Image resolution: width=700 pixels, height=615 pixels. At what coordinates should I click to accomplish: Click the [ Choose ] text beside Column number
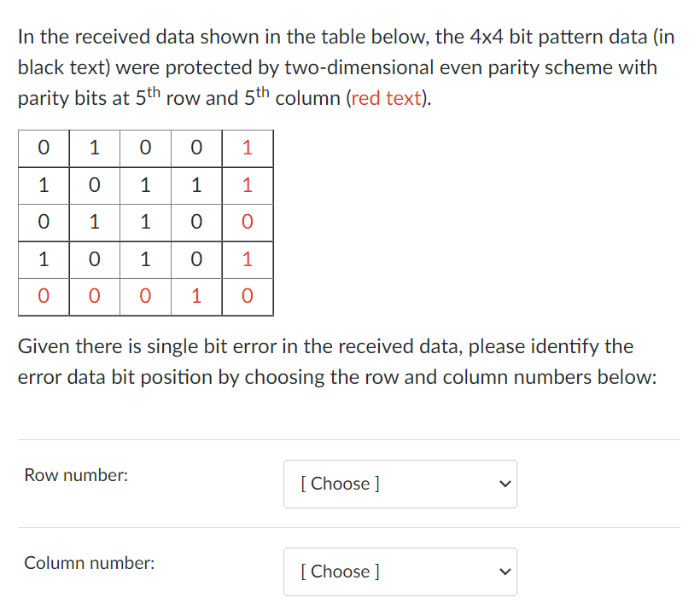339,571
